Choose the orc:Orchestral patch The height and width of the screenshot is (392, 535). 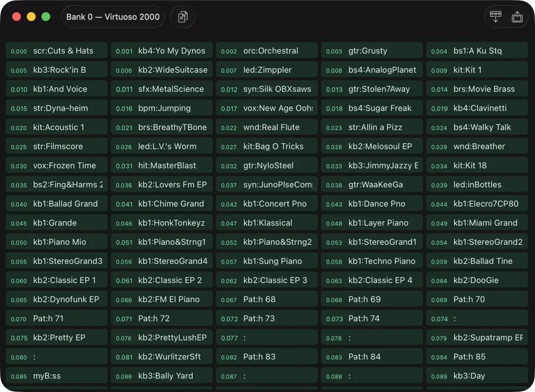[267, 50]
